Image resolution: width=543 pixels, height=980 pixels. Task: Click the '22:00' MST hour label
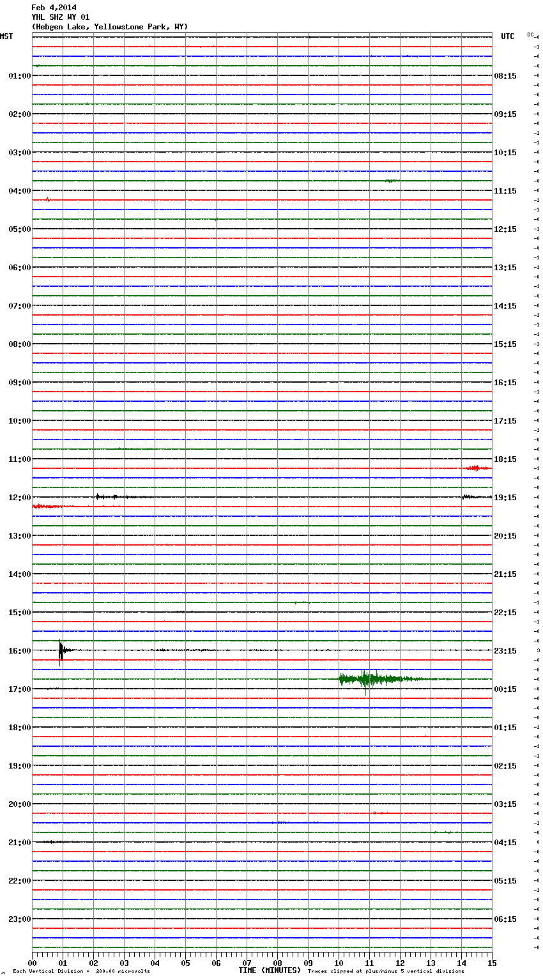(x=19, y=881)
